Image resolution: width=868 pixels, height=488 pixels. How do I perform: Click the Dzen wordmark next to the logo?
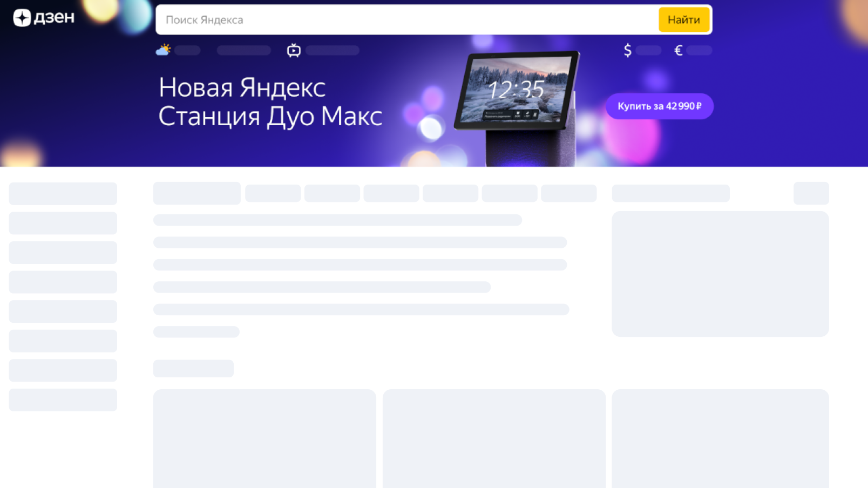tap(53, 17)
